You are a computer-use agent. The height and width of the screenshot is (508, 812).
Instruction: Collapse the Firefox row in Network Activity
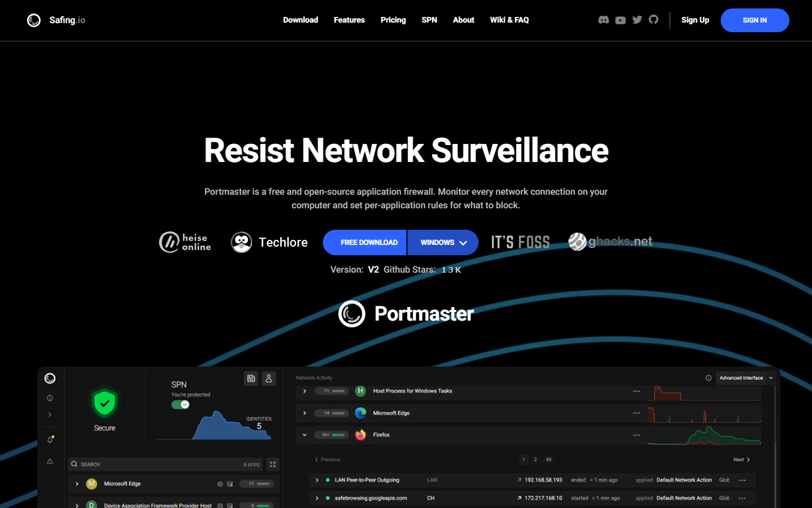pyautogui.click(x=304, y=435)
